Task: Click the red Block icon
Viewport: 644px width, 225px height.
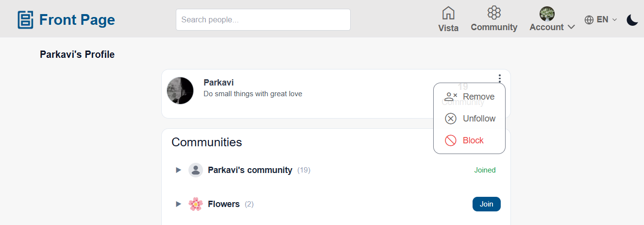Action: (451, 140)
